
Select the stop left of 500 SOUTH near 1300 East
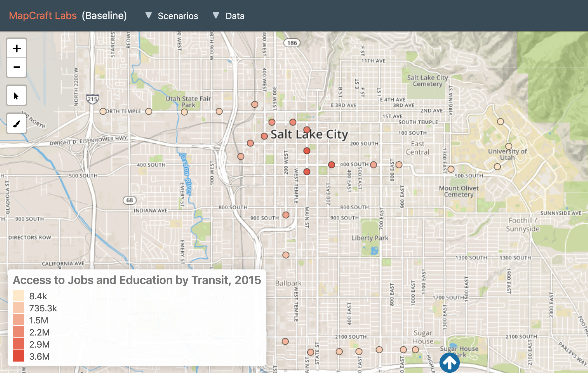click(x=451, y=169)
